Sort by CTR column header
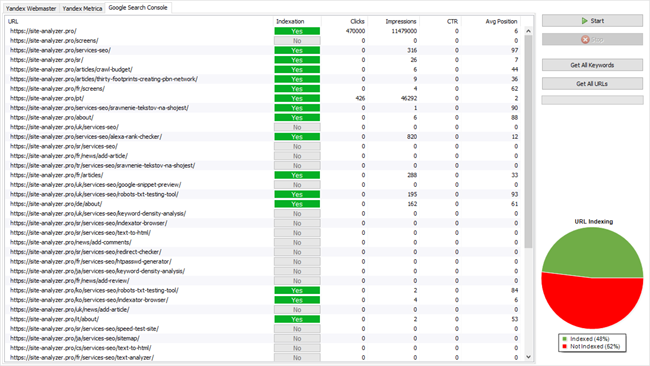The image size is (650, 366). coord(440,21)
